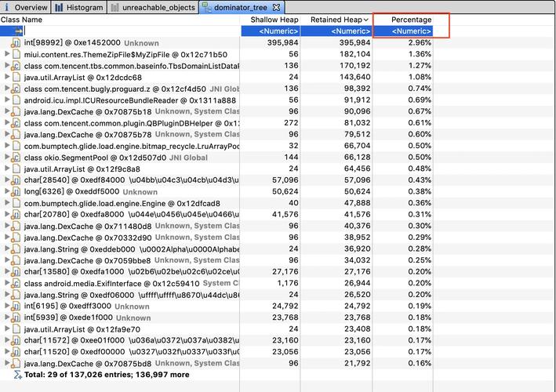556x392 pixels.
Task: Select the glide.load.engine.Engine row
Action: [x=216, y=203]
